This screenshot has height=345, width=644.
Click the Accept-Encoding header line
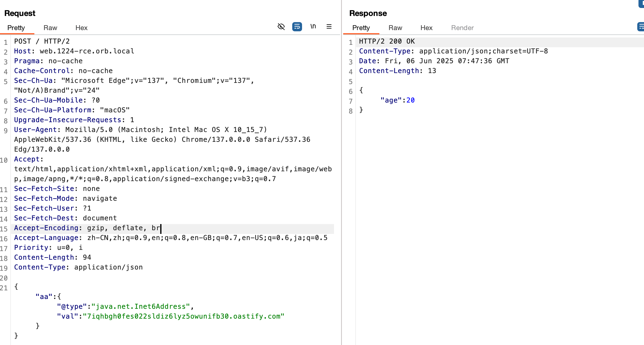tap(87, 228)
